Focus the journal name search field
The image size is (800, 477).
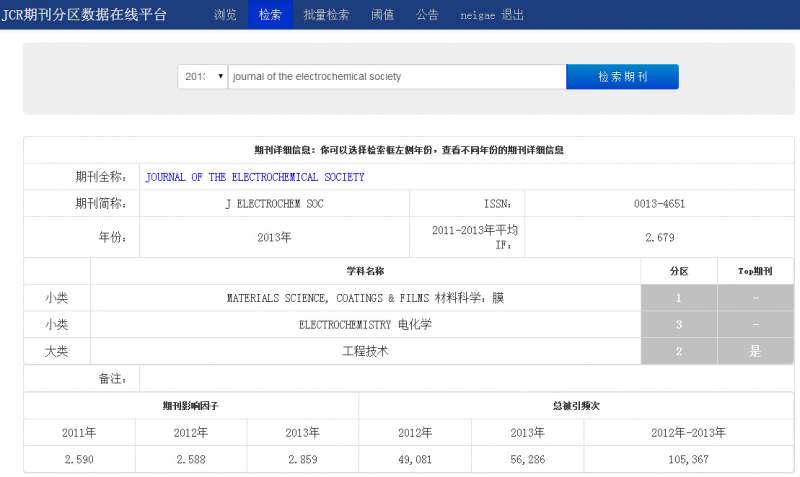(x=397, y=77)
